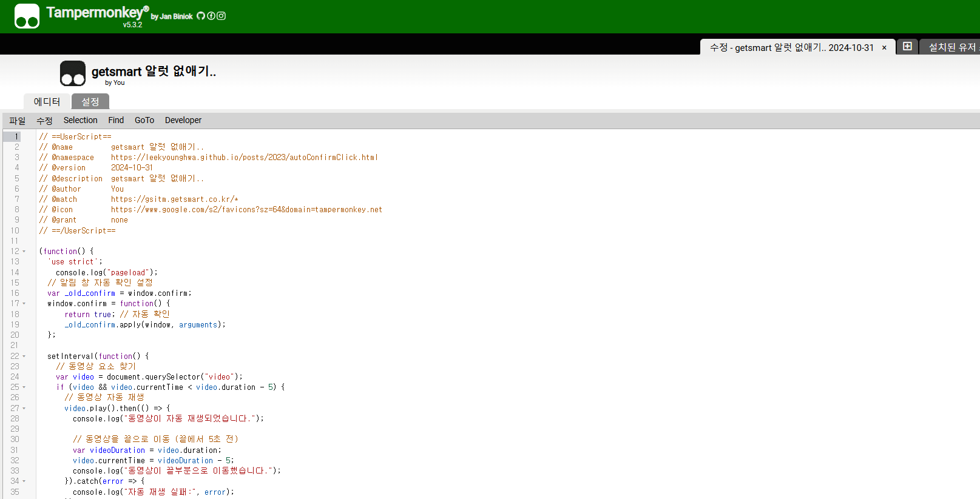980x499 pixels.
Task: Collapse the function block at line 12
Action: coord(24,252)
